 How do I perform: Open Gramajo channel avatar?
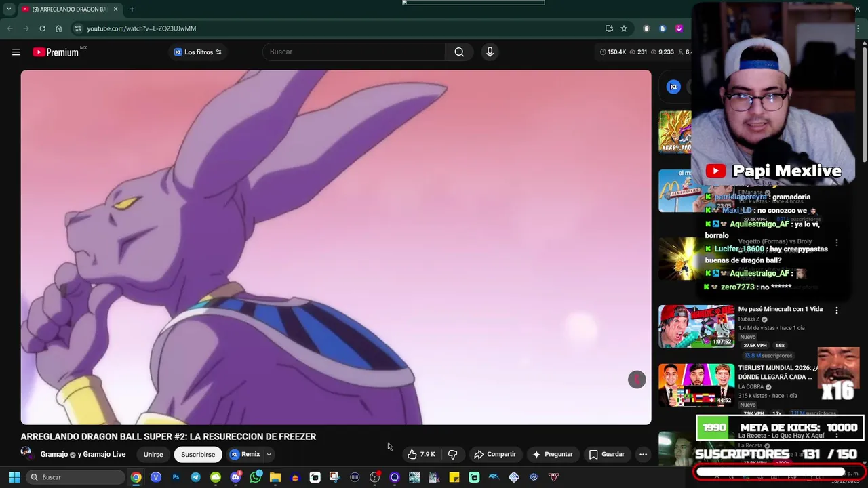pyautogui.click(x=27, y=454)
